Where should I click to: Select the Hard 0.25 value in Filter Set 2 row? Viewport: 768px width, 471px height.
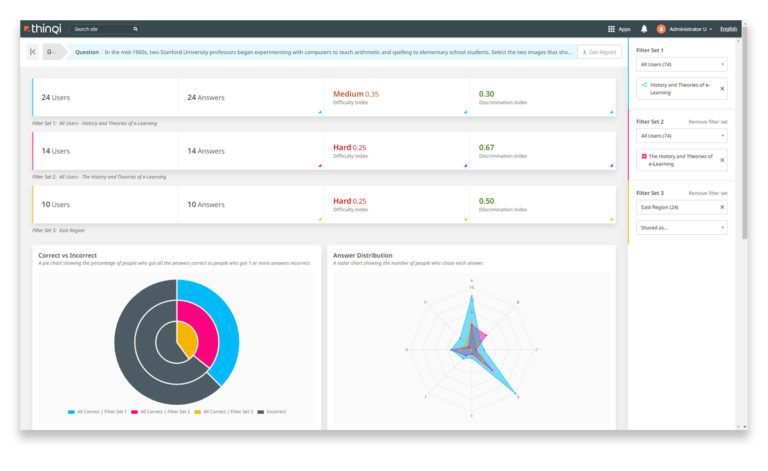[350, 147]
